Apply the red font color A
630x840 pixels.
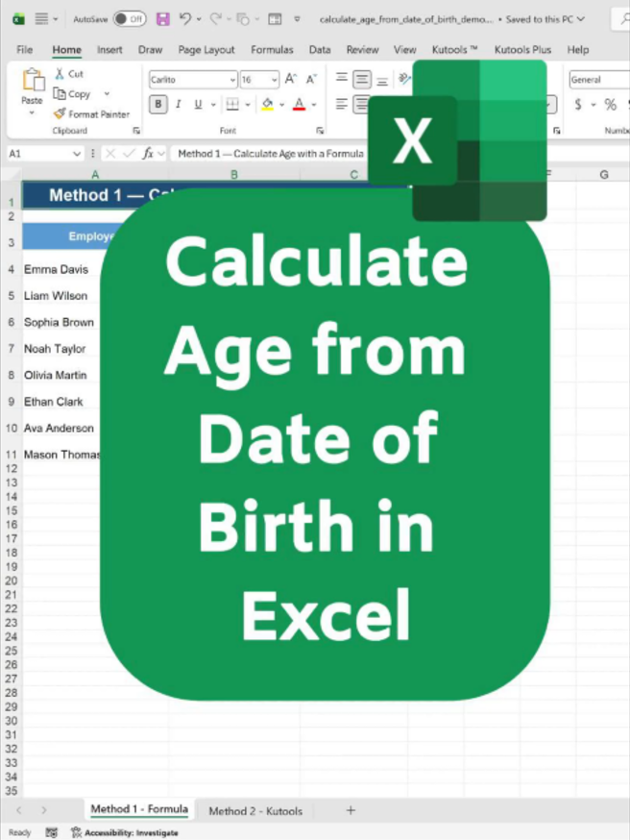300,104
